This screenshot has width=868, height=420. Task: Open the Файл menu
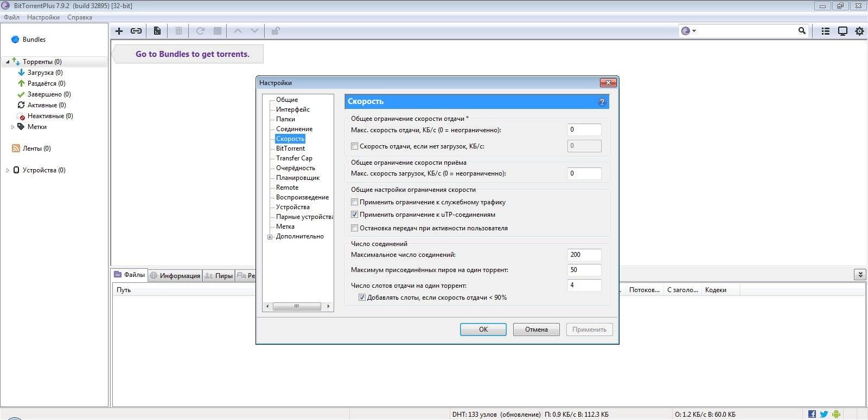coord(11,17)
